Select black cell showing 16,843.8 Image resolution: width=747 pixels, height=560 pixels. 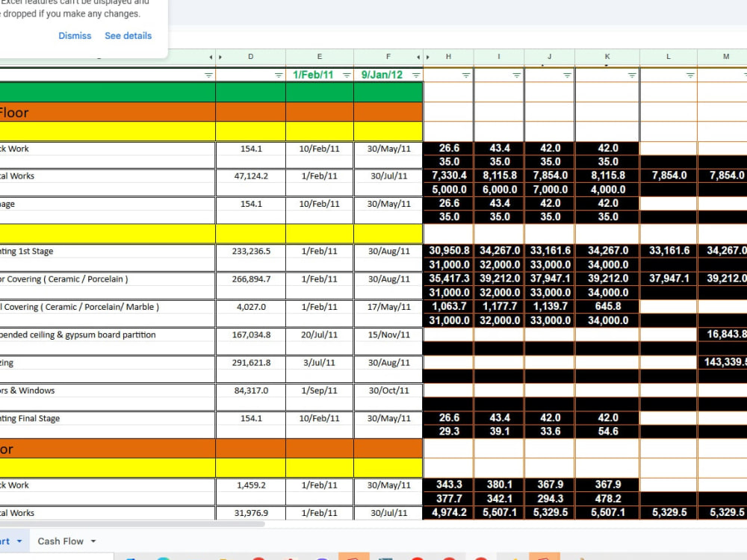coord(722,335)
